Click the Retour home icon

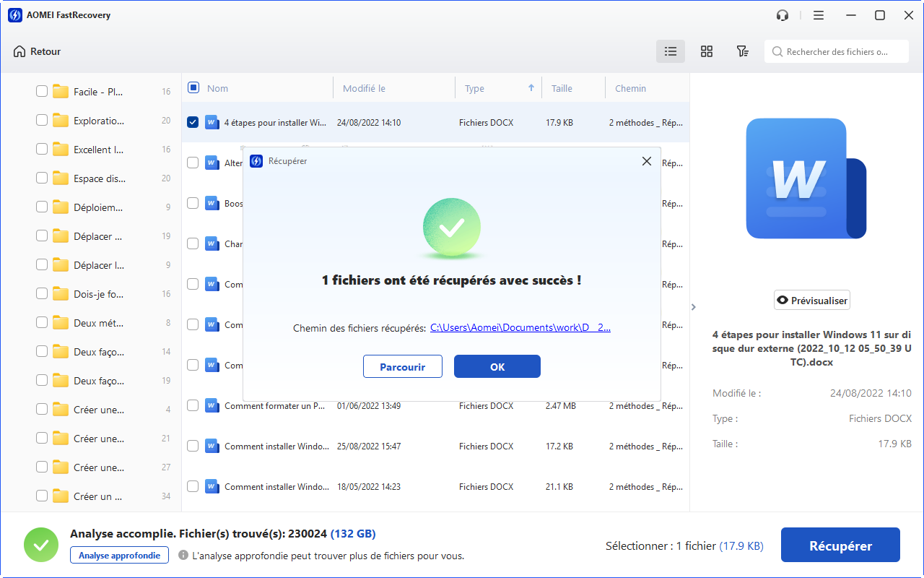[x=19, y=51]
